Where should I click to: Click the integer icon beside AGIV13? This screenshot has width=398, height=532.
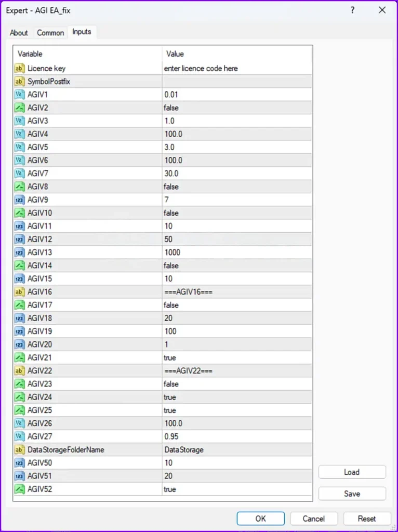point(20,252)
